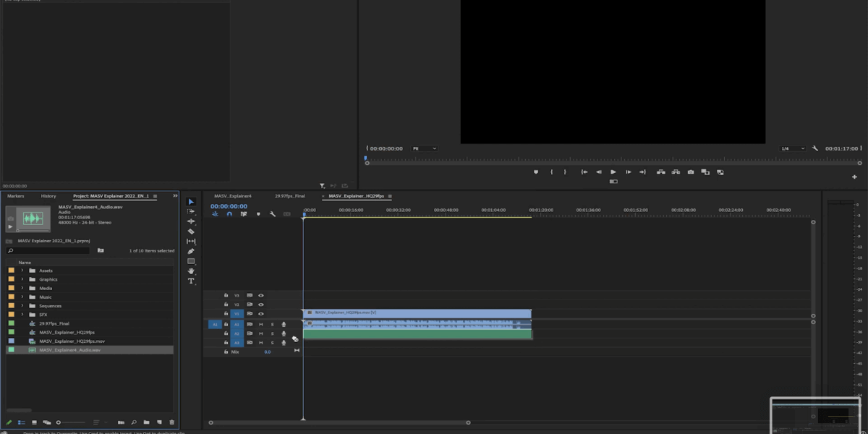Toggle Linked Selection in timeline
868x434 pixels.
pyautogui.click(x=244, y=214)
